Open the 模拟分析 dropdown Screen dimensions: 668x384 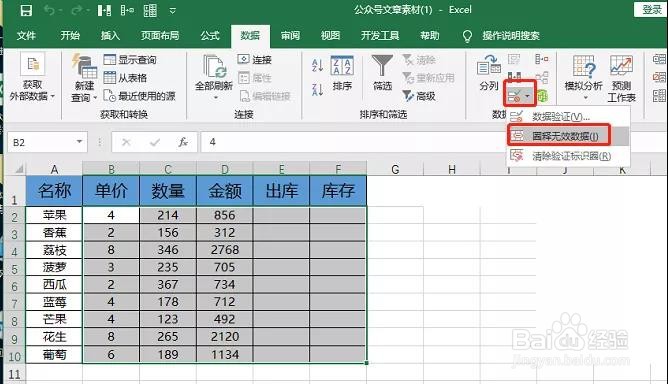click(583, 78)
